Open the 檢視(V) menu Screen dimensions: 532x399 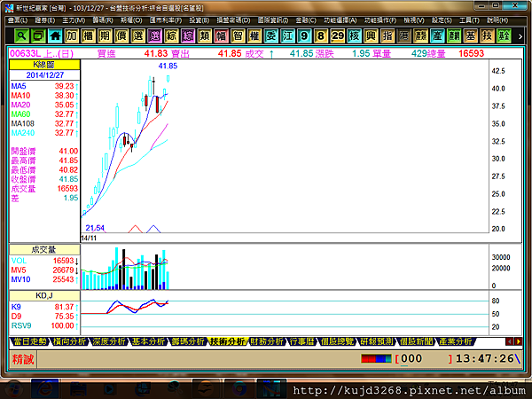[x=413, y=20]
